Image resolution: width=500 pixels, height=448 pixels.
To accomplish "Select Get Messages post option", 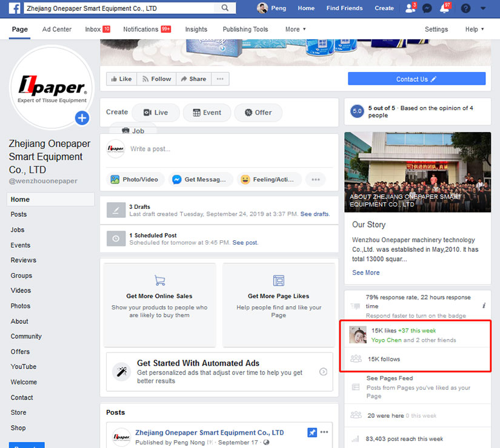I will [x=200, y=179].
